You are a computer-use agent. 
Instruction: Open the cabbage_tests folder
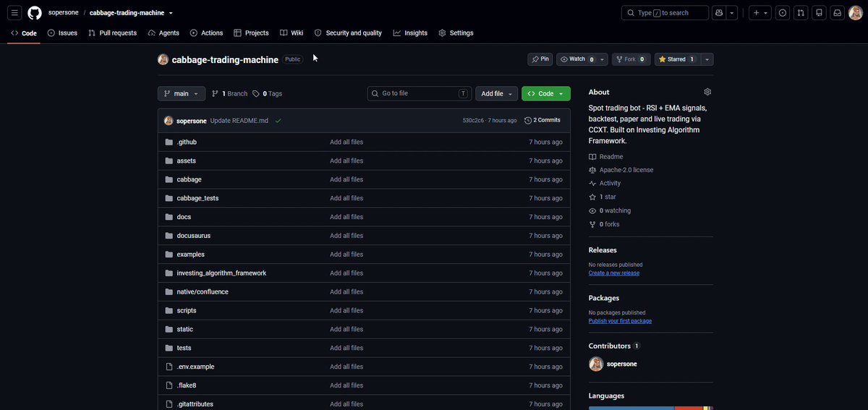coord(197,198)
